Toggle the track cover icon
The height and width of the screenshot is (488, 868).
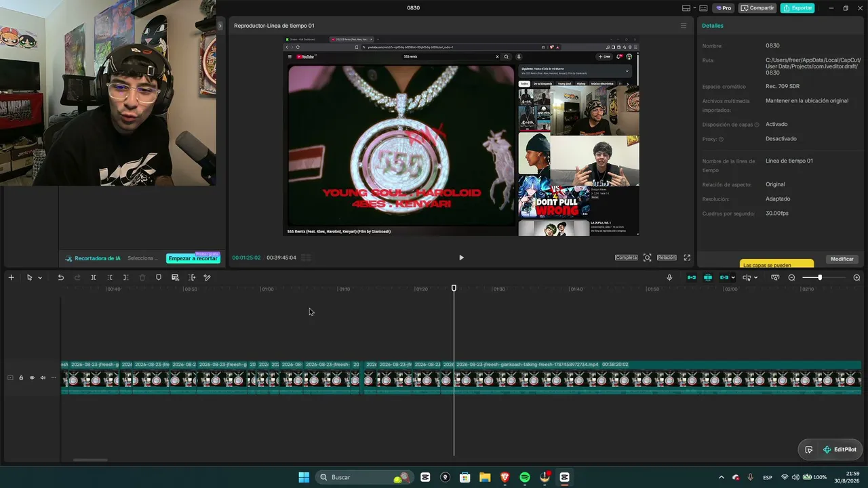(x=10, y=378)
